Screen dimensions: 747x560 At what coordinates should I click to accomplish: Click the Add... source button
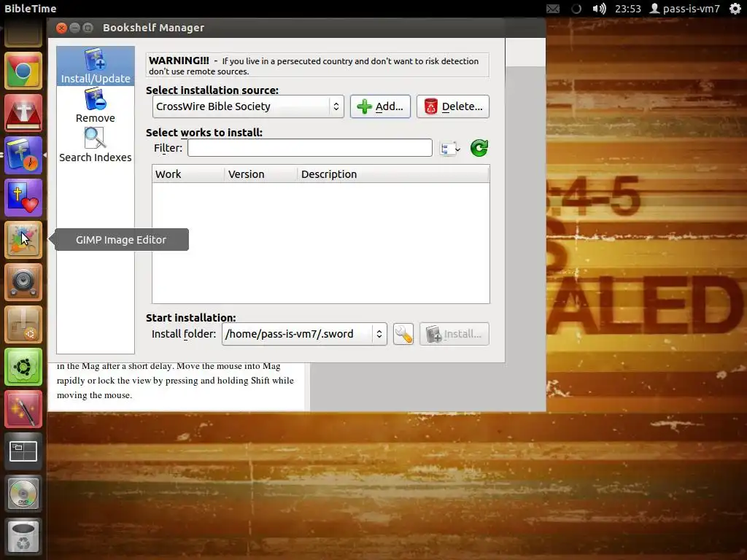[x=380, y=106]
